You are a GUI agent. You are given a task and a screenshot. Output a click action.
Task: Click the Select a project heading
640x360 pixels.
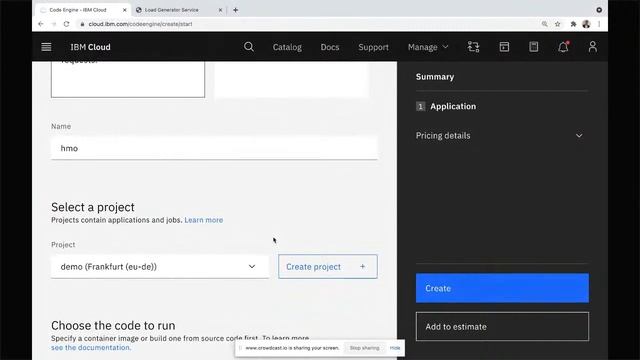93,207
